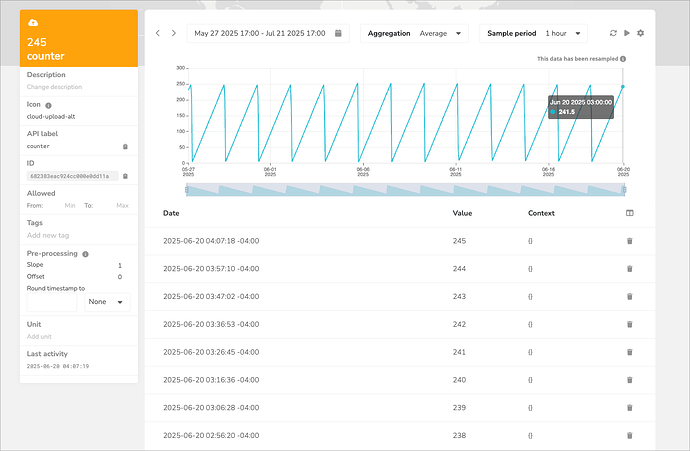Screen dimensions: 690x451
Task: Copy the API label clipboard icon
Action: (x=125, y=147)
